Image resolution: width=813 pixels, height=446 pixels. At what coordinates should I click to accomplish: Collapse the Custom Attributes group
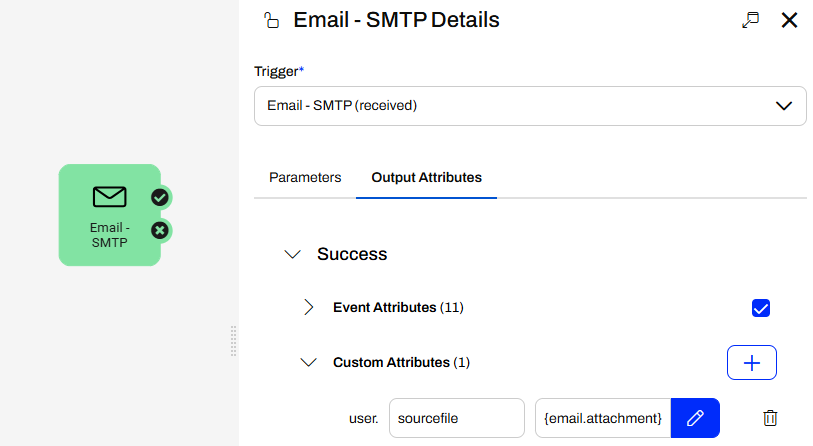point(308,363)
